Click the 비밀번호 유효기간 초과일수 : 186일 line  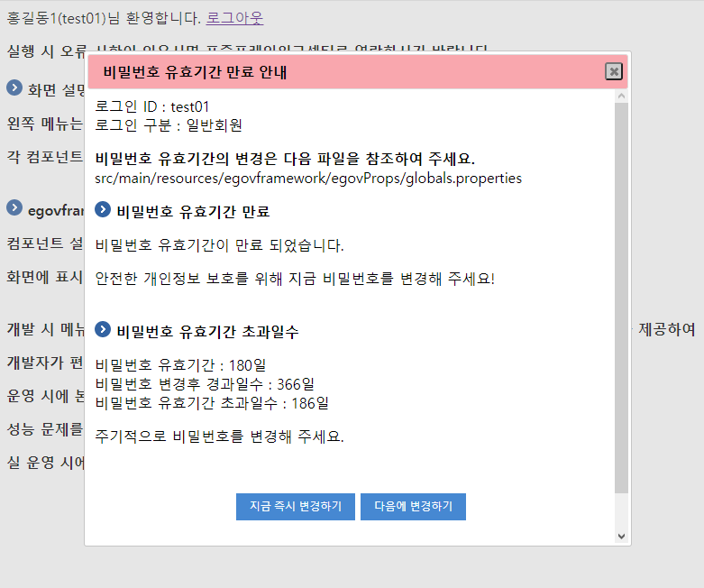212,401
